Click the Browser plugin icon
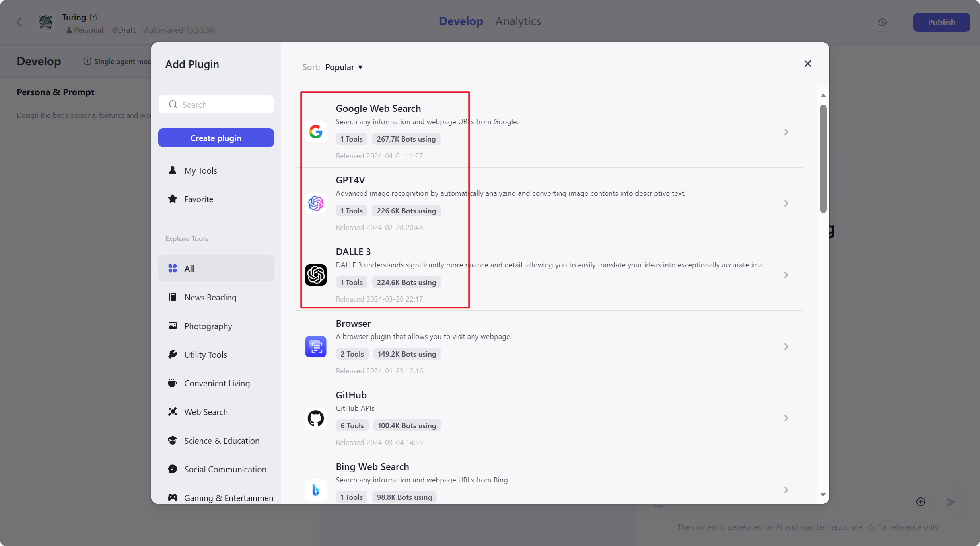 pyautogui.click(x=315, y=347)
